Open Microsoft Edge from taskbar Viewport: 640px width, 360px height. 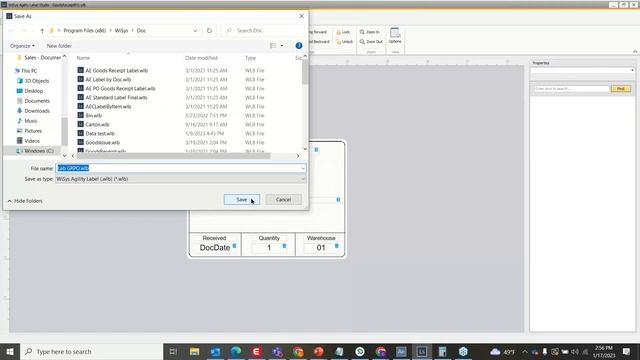point(236,351)
